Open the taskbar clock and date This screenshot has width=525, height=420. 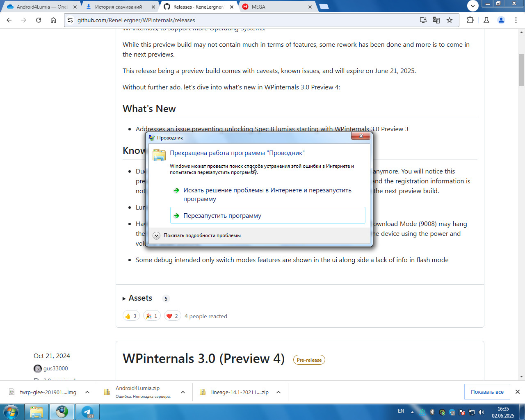pyautogui.click(x=503, y=412)
